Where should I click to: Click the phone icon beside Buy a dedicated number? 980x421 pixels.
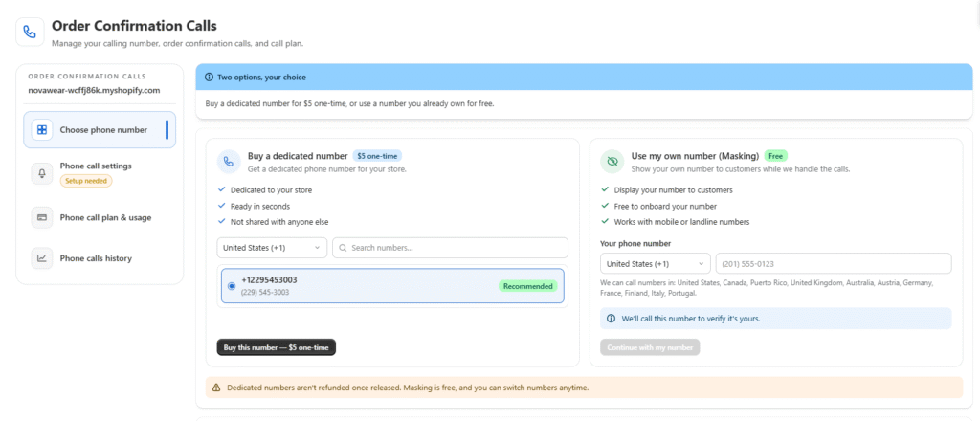[229, 162]
